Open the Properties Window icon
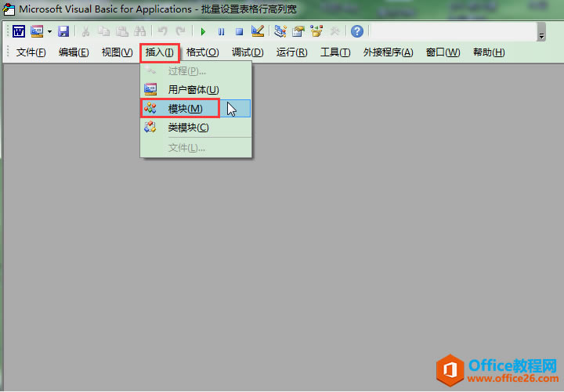 click(x=298, y=31)
